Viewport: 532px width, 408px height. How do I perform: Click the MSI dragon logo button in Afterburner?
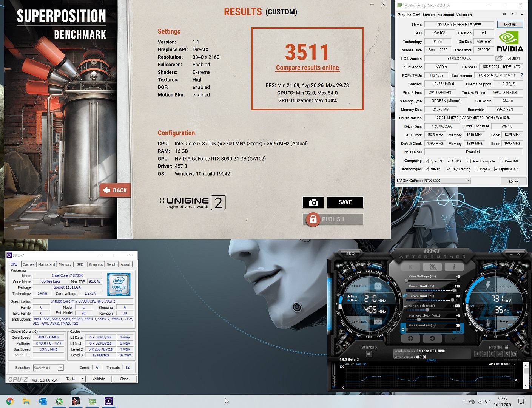tap(432, 267)
